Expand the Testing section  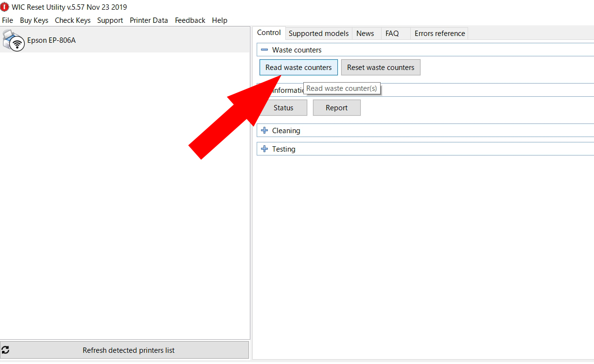264,149
